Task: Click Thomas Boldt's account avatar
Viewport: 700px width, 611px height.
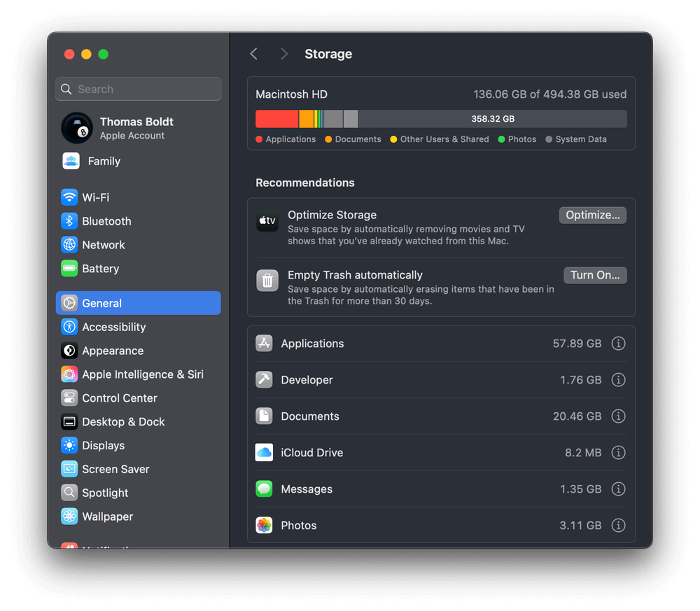Action: (x=77, y=128)
